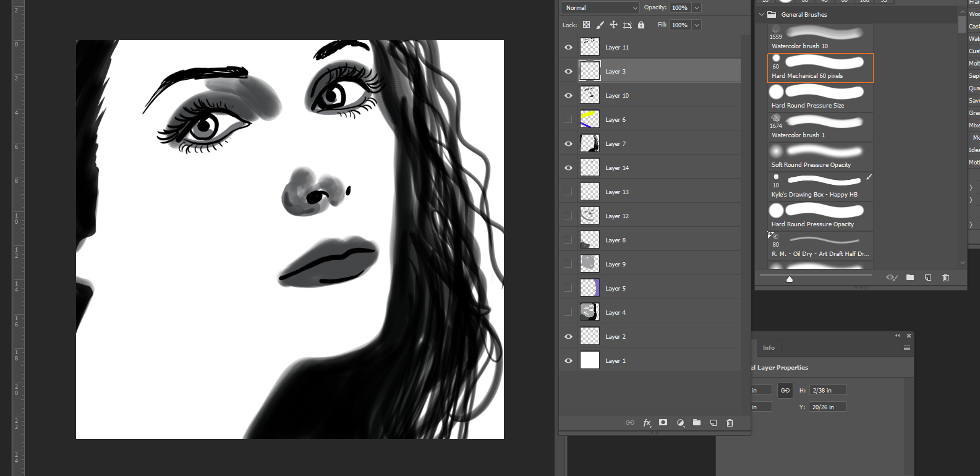Screen dimensions: 980x476
Task: Create new fill or adjustment layer
Action: [x=680, y=423]
